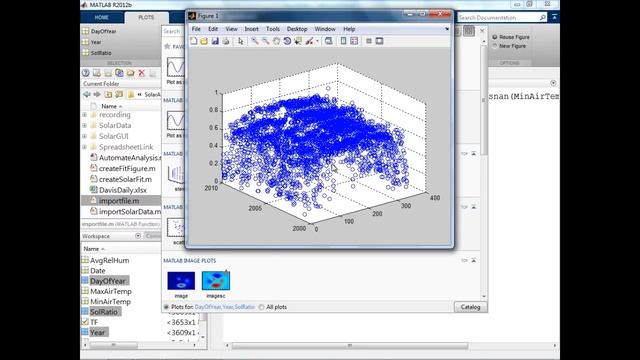This screenshot has width=640, height=360.
Task: Go back using the blue left arrow
Action: tap(87, 94)
